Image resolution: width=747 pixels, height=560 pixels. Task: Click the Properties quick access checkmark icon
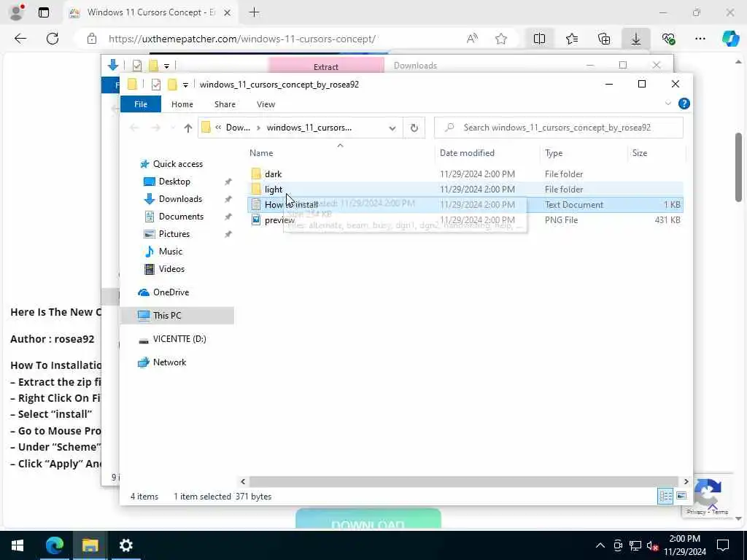click(x=156, y=85)
